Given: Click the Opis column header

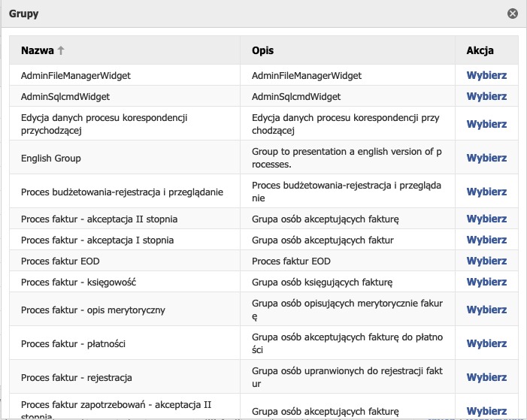Looking at the screenshot, I should pyautogui.click(x=262, y=51).
